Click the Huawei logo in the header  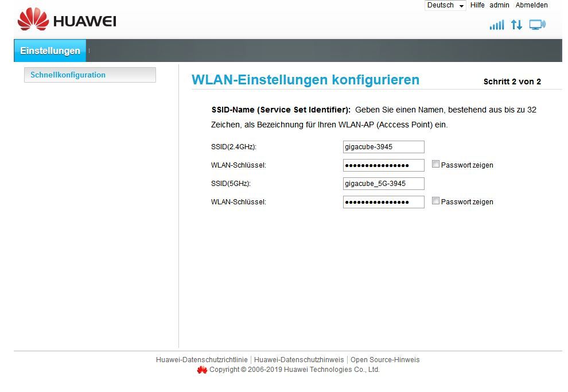pyautogui.click(x=67, y=19)
